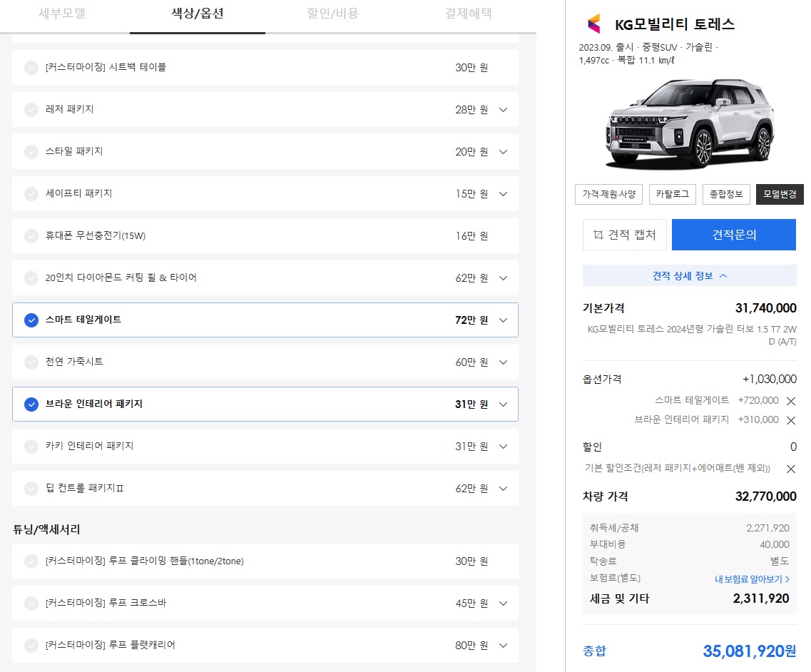Screen dimensions: 811x672
Task: Check the 스타일 패키지 option
Action: pyautogui.click(x=31, y=151)
